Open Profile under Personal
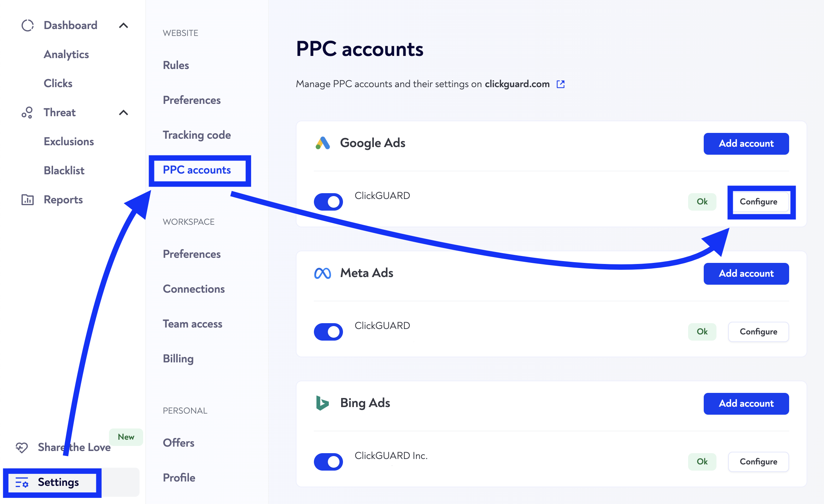This screenshot has width=824, height=504. tap(179, 478)
